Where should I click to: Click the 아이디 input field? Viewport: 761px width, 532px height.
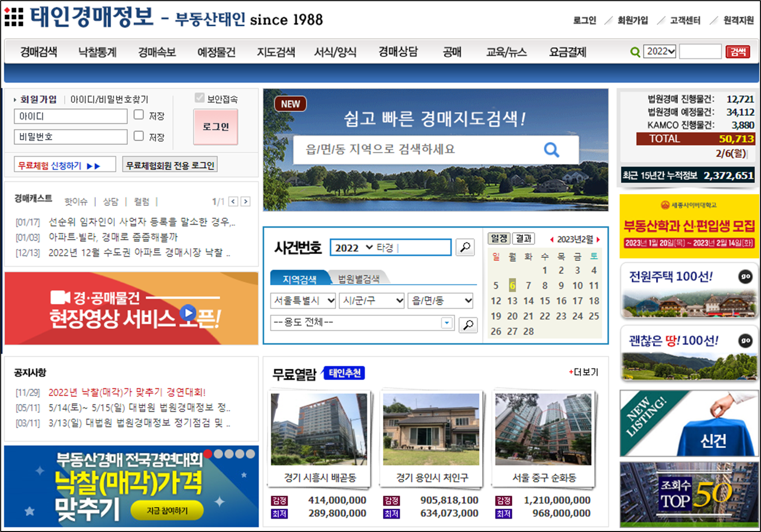pos(71,116)
